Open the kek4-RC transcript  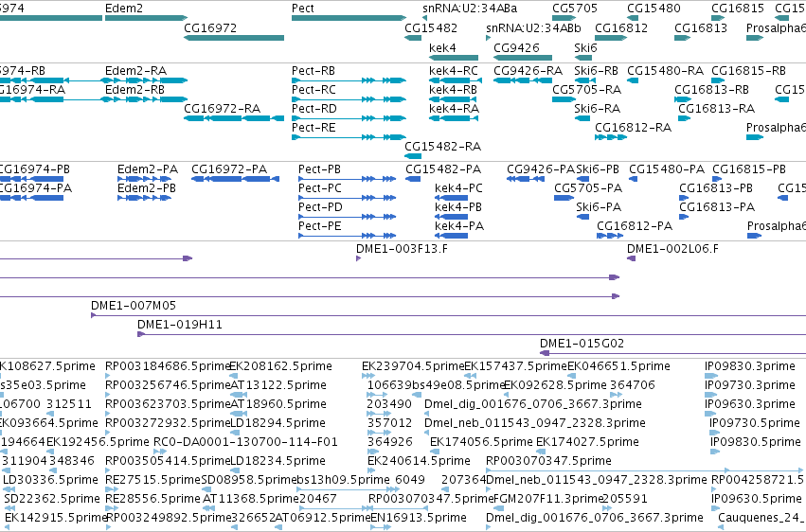click(456, 80)
